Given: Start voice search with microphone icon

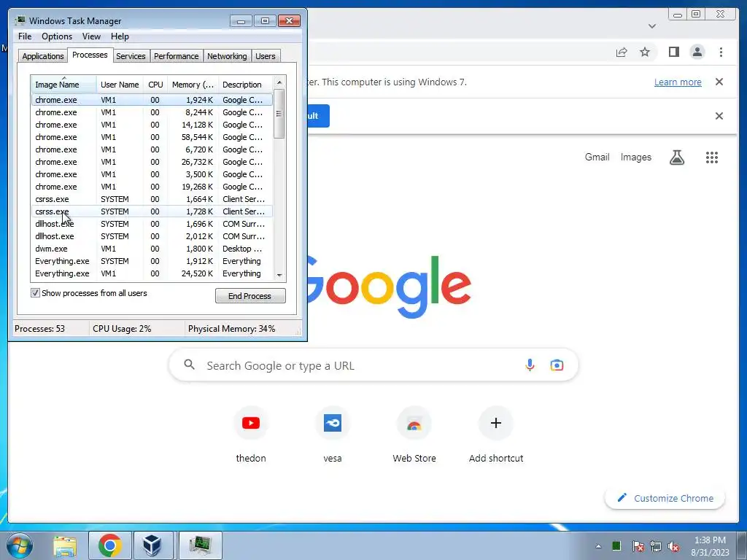Looking at the screenshot, I should click(530, 365).
